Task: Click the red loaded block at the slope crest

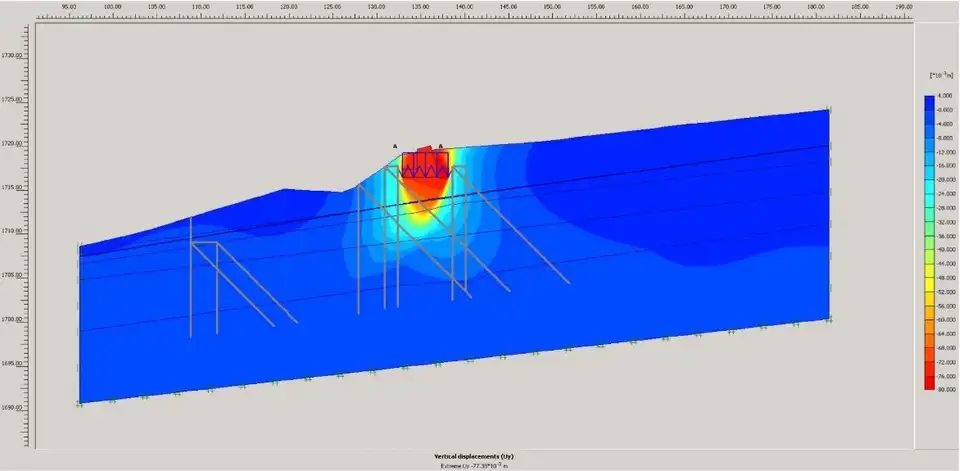Action: 425,164
